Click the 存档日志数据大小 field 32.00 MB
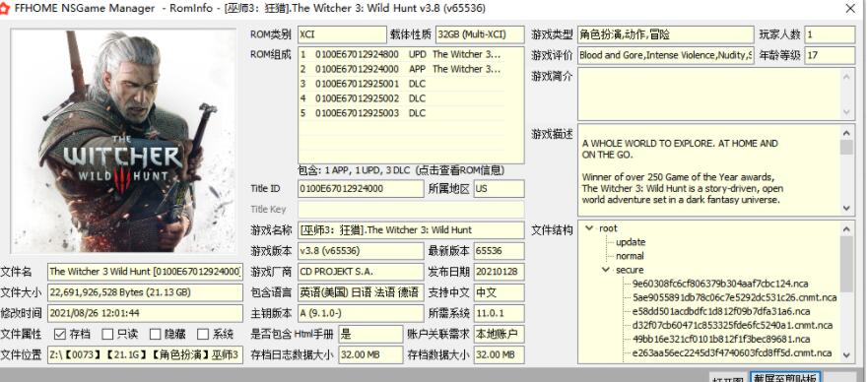 [370, 354]
